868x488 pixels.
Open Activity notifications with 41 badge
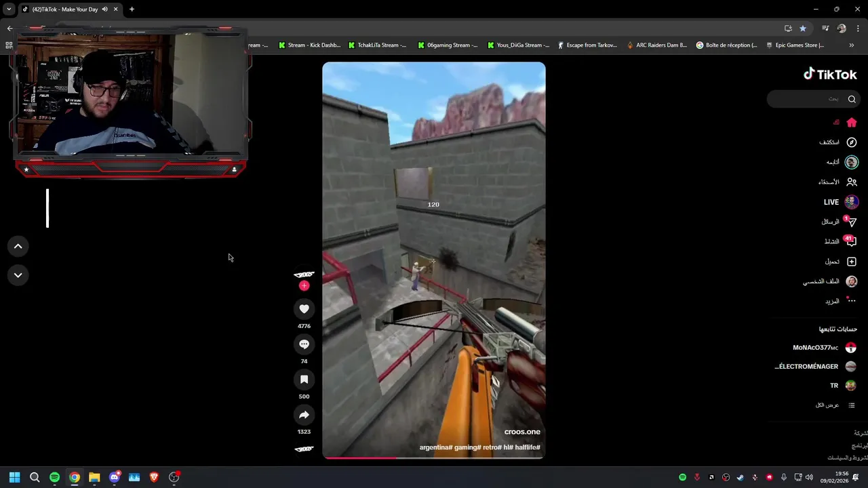coord(852,241)
